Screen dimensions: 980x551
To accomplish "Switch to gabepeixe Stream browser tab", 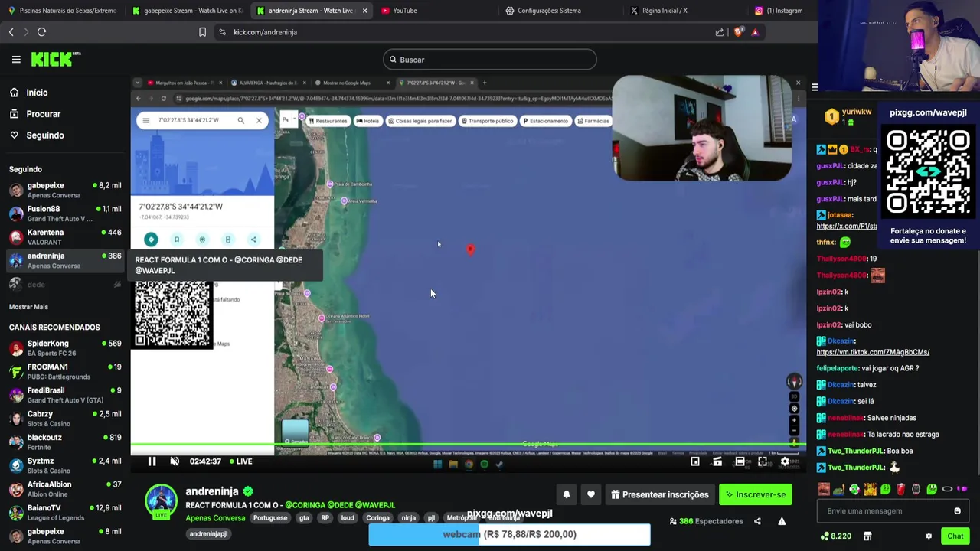I will [x=187, y=11].
